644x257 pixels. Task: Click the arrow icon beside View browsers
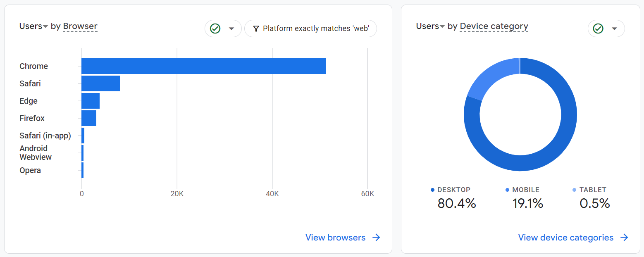coord(376,238)
